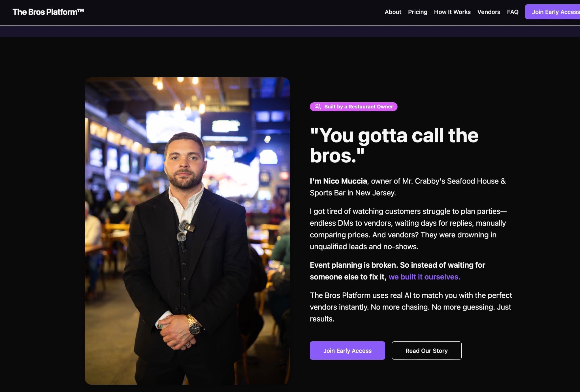The width and height of the screenshot is (580, 392).
Task: Open the About page
Action: click(x=393, y=12)
